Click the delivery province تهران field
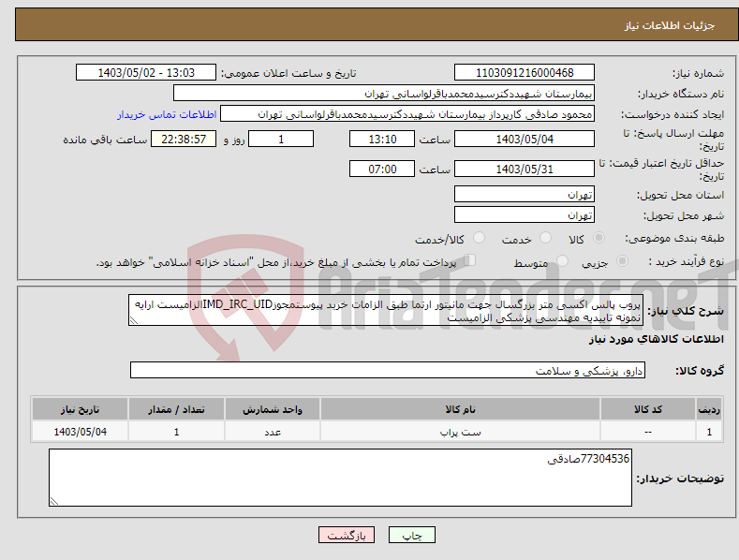The image size is (739, 560). click(525, 194)
